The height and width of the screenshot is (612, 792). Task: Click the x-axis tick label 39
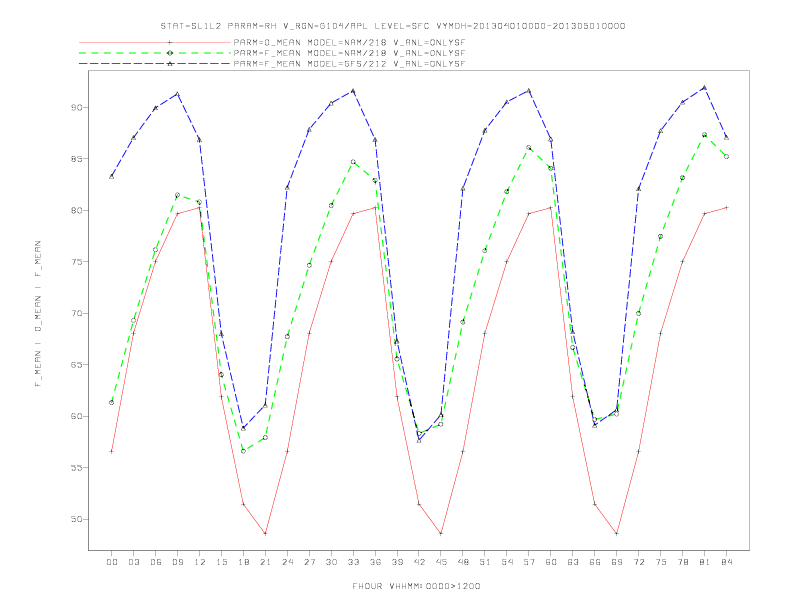point(397,562)
